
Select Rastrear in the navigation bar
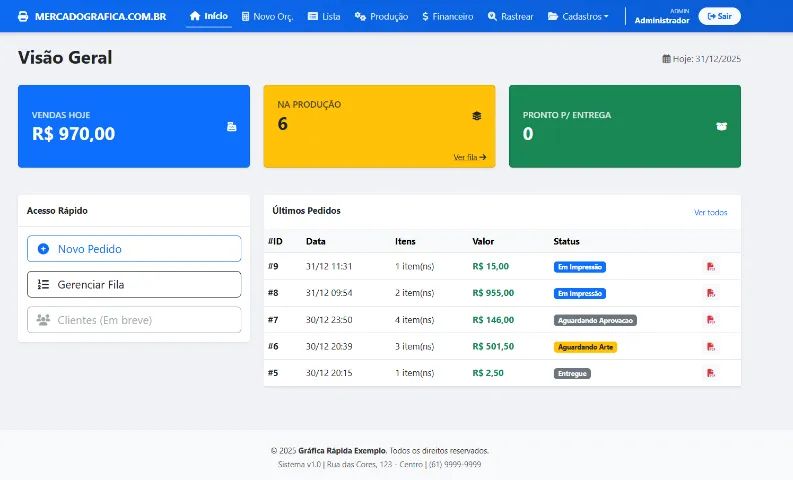pyautogui.click(x=510, y=17)
